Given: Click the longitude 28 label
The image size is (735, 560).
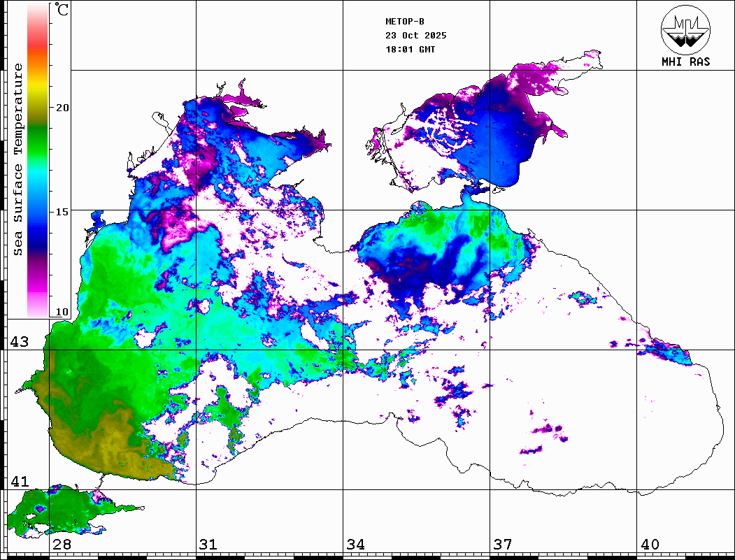Looking at the screenshot, I should tap(62, 545).
